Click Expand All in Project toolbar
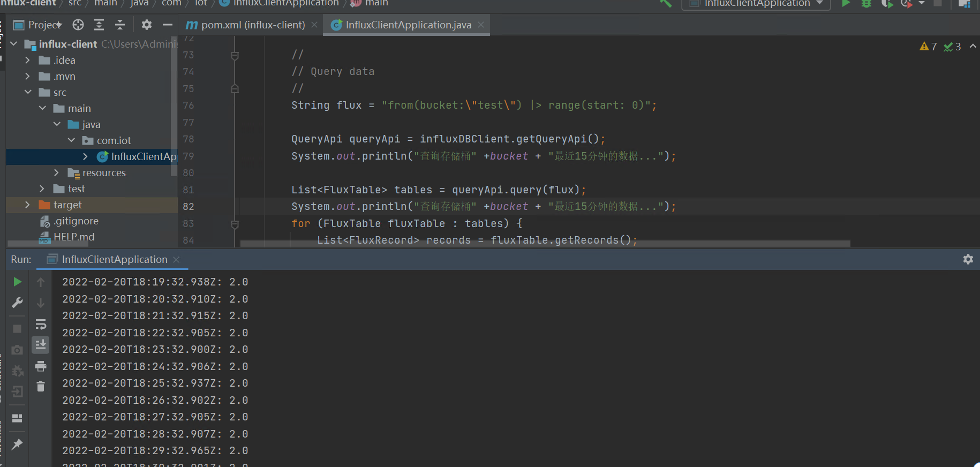Viewport: 980px width, 467px height. tap(99, 25)
